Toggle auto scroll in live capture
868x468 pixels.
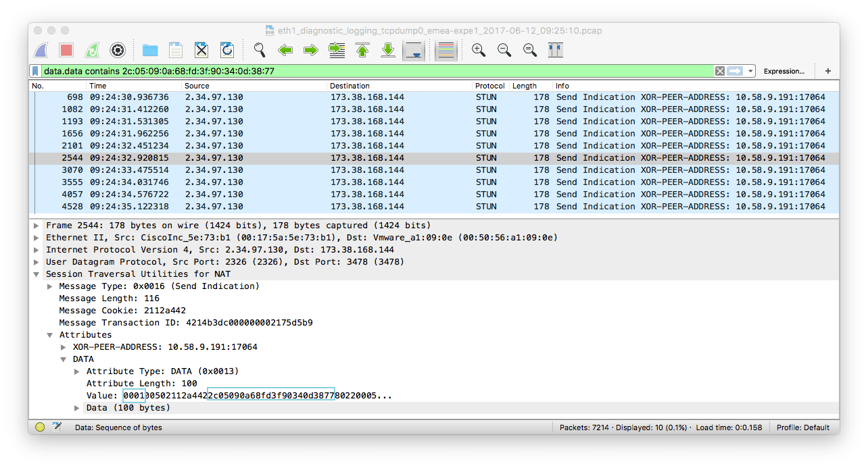(x=413, y=50)
